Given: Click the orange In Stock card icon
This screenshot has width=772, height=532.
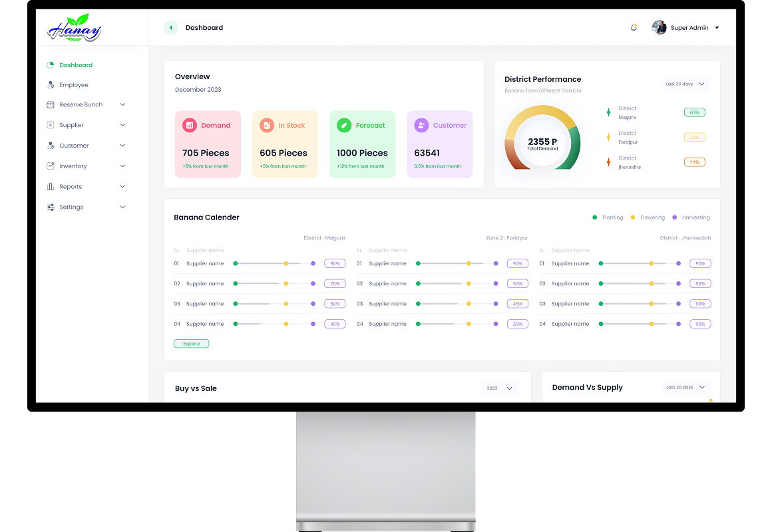Looking at the screenshot, I should pyautogui.click(x=267, y=125).
